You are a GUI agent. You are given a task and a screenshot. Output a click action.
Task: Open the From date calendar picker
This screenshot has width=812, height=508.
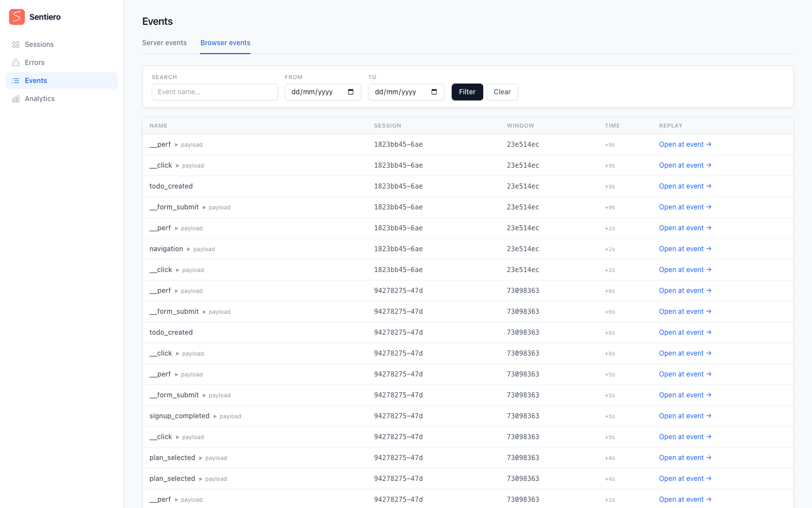[351, 92]
